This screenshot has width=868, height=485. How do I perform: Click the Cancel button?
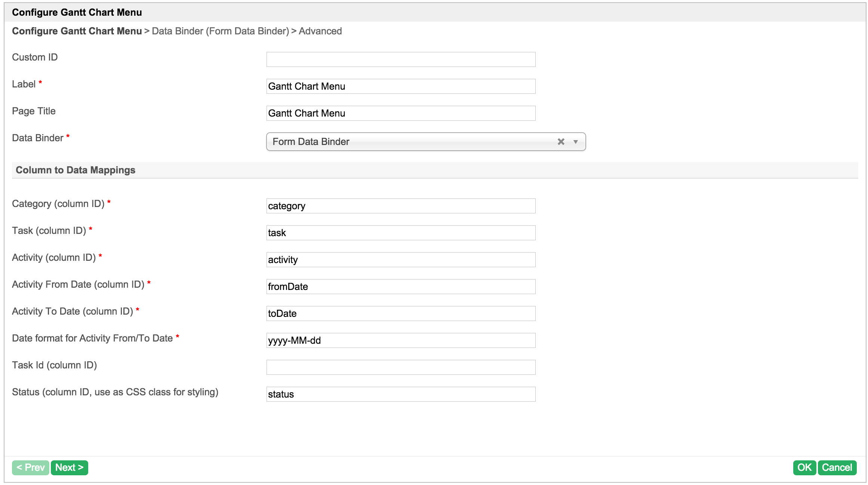837,467
